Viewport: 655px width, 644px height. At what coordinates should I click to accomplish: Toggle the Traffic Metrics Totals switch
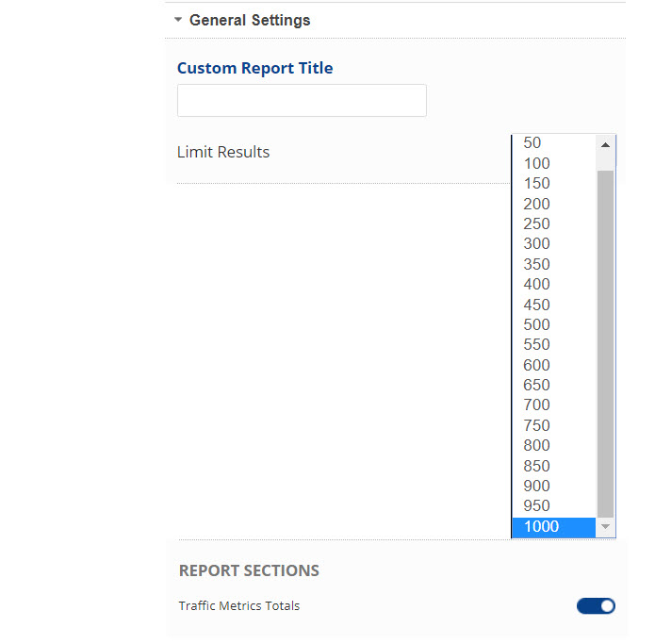[x=596, y=606]
